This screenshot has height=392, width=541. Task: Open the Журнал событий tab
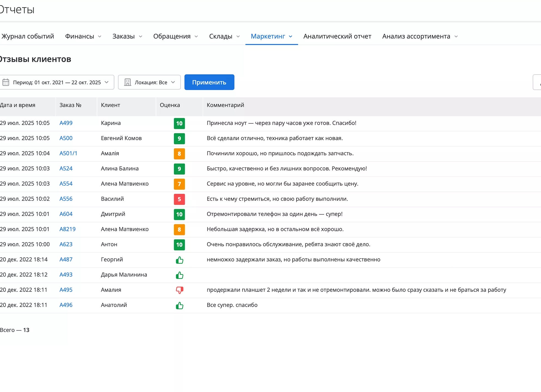[x=28, y=36]
